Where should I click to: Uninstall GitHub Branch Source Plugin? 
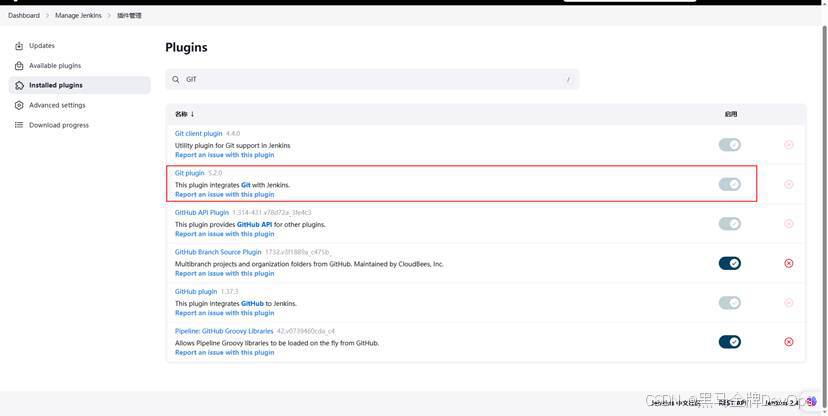click(788, 263)
